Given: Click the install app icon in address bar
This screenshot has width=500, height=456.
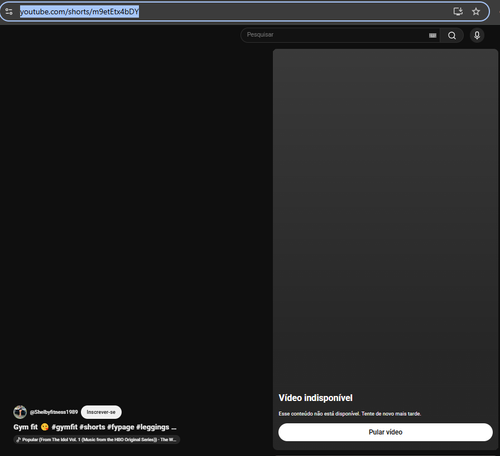Looking at the screenshot, I should point(458,12).
